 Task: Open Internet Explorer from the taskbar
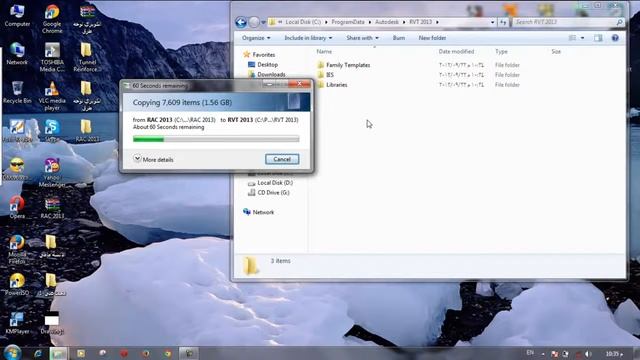(x=38, y=353)
